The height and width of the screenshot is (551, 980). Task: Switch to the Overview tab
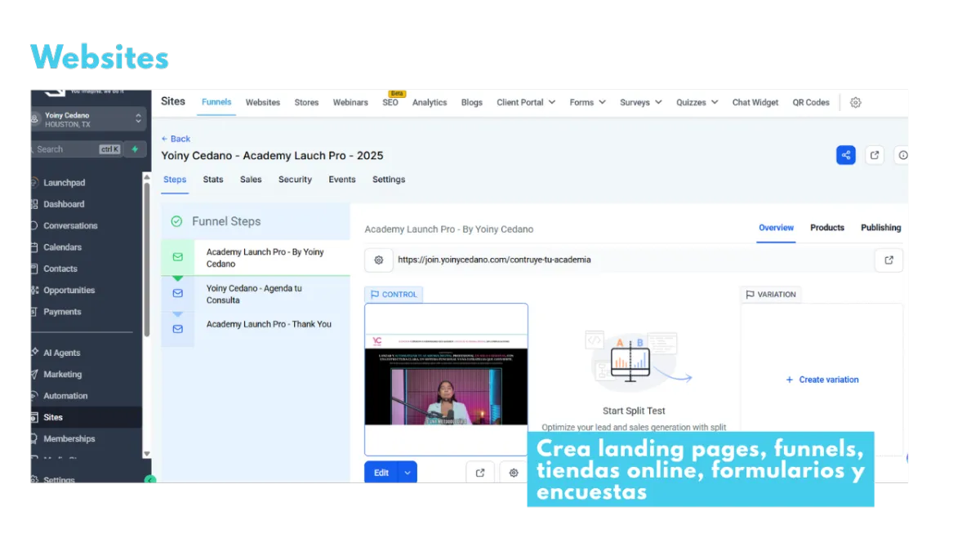tap(776, 228)
